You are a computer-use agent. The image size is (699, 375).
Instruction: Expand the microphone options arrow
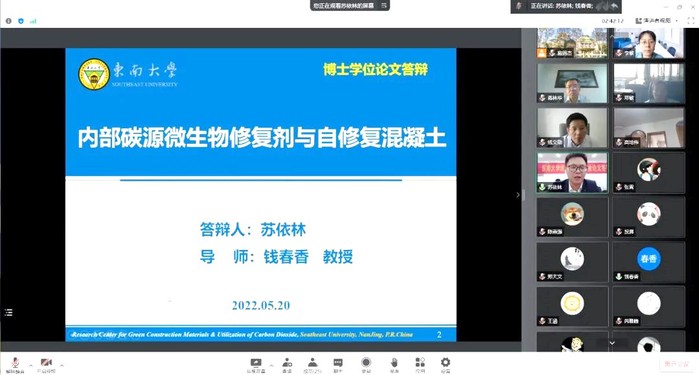tap(30, 365)
